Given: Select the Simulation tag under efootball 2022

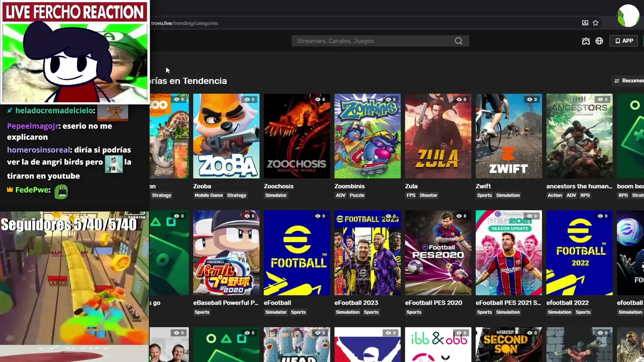Looking at the screenshot, I should point(559,312).
